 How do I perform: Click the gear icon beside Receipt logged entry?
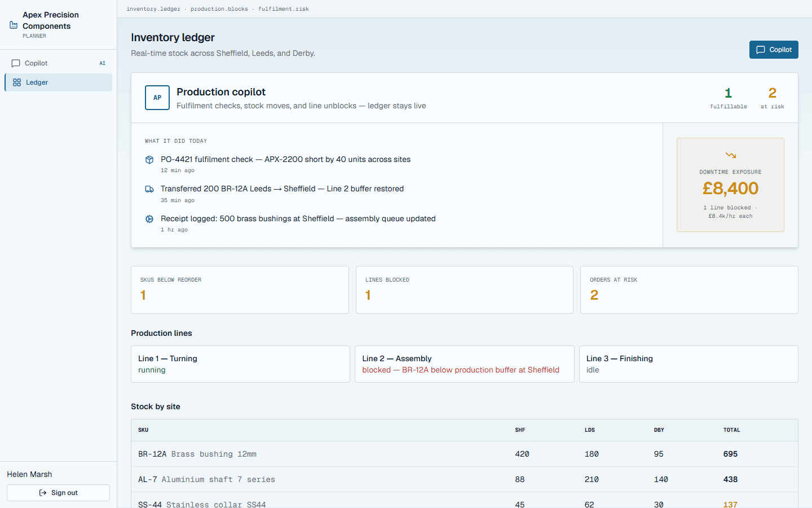pos(149,219)
